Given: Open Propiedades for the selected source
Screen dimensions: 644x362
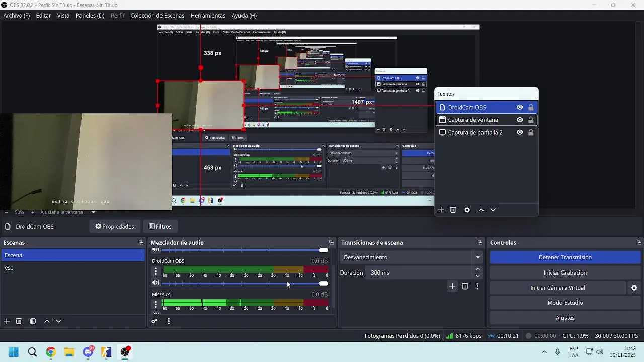Looking at the screenshot, I should click(x=115, y=227).
